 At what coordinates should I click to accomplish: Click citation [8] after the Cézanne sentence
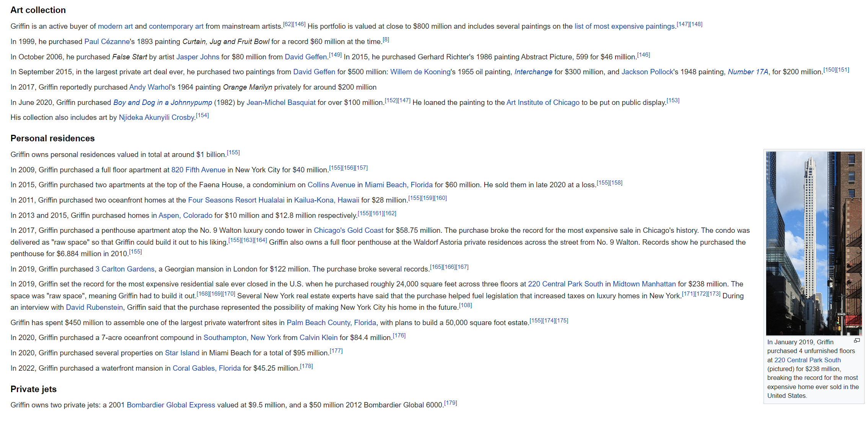point(386,40)
